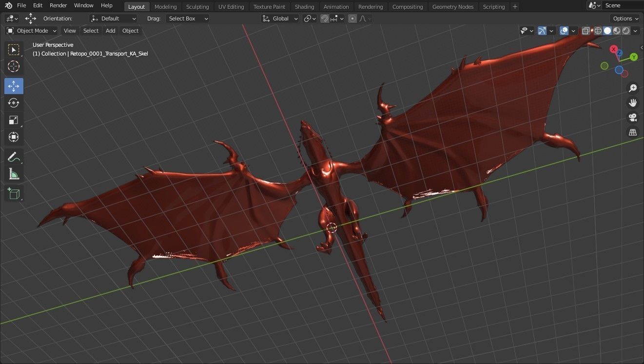Toggle viewport overlays
644x364 pixels.
[564, 31]
